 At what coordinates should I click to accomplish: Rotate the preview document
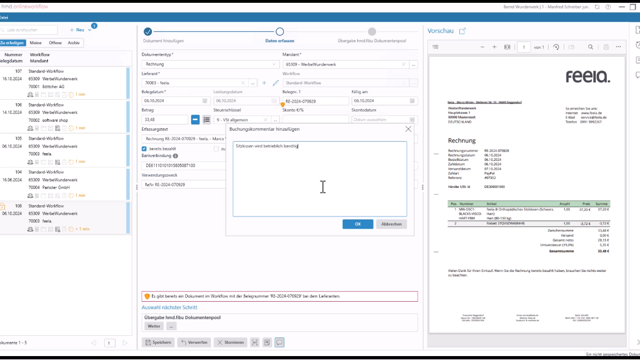click(x=556, y=47)
